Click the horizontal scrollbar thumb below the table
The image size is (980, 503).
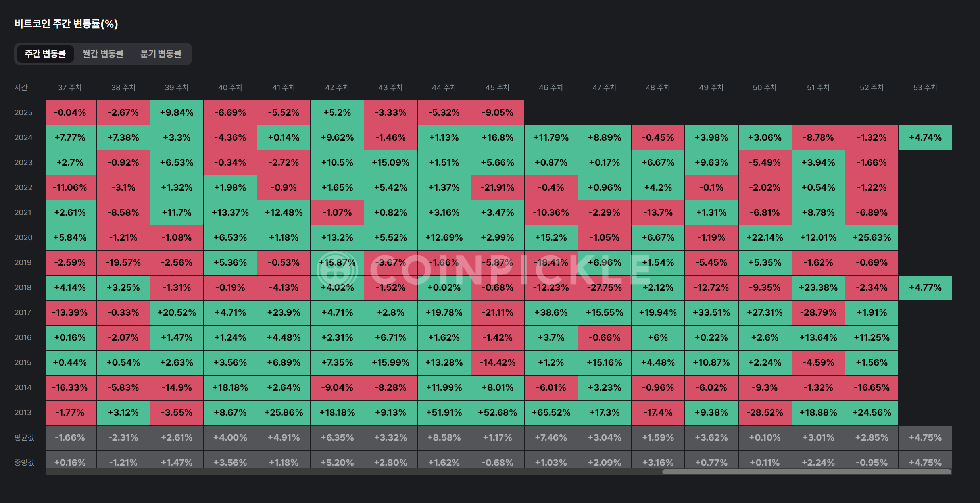coord(806,472)
